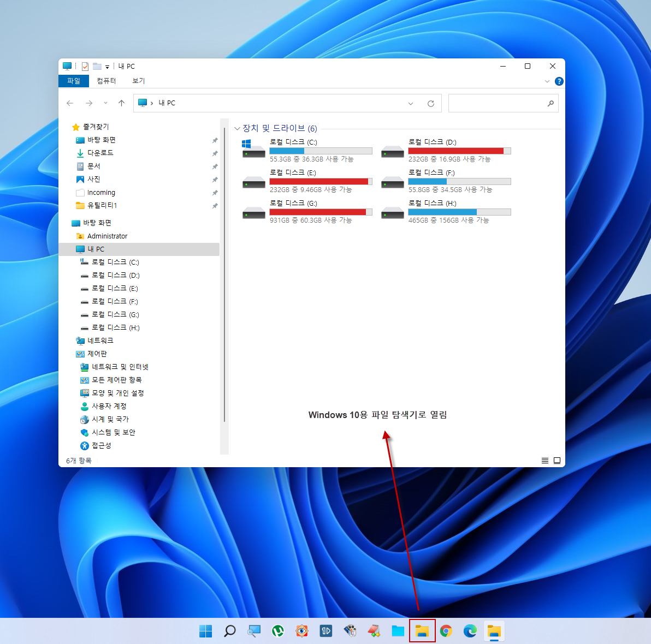Select 네트워크 in the navigation tree
This screenshot has height=644, width=651.
pyautogui.click(x=100, y=341)
